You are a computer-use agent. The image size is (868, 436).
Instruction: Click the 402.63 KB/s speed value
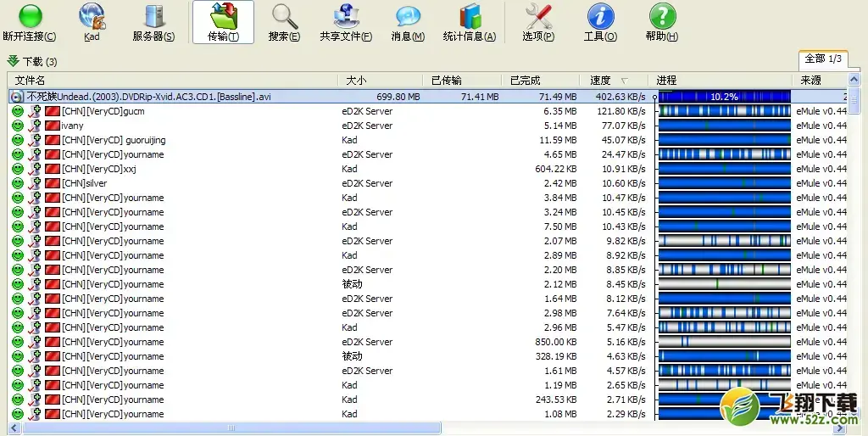coord(620,97)
